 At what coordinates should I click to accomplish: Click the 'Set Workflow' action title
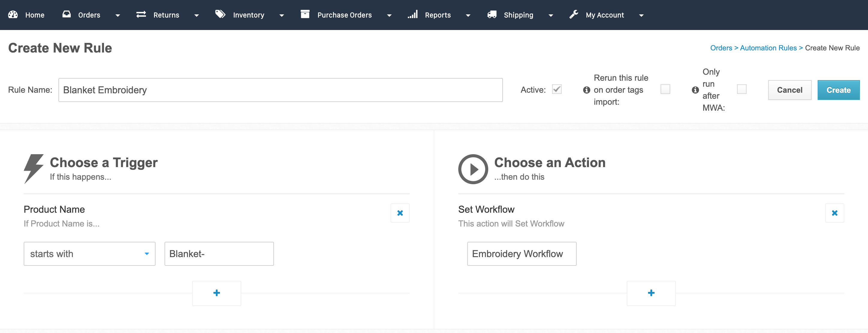pyautogui.click(x=486, y=209)
